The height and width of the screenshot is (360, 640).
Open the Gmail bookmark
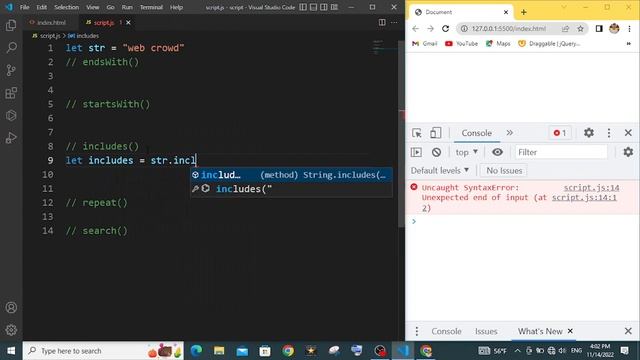pos(424,44)
